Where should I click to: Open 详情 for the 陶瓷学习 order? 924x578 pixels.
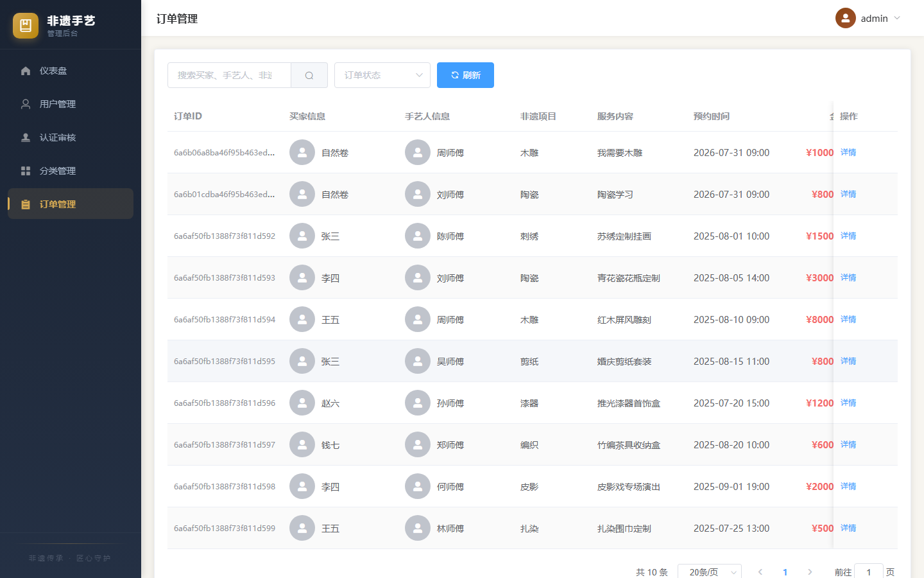848,194
